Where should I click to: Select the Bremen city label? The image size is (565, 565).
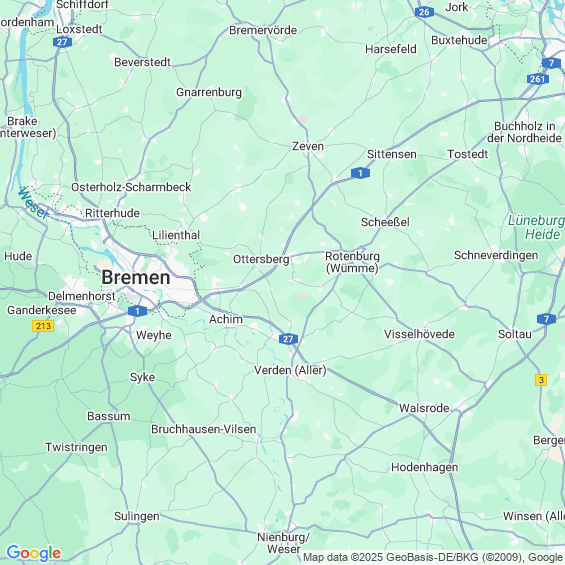[x=136, y=277]
